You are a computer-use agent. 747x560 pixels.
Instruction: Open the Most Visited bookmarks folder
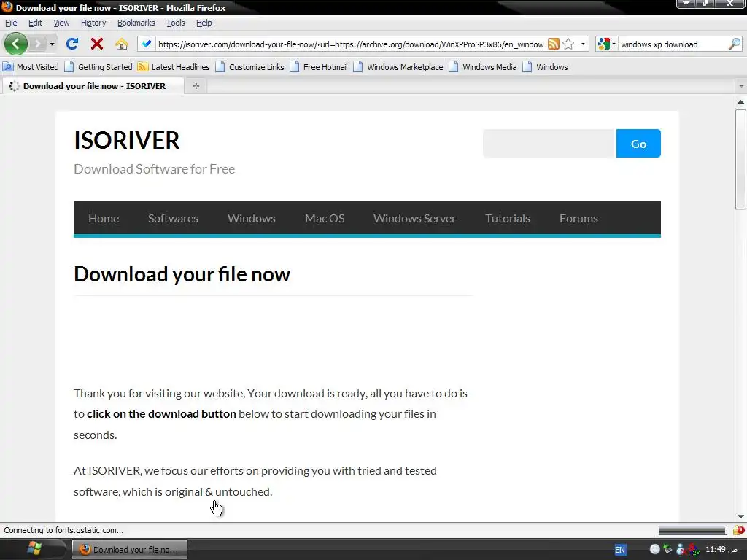tap(31, 67)
